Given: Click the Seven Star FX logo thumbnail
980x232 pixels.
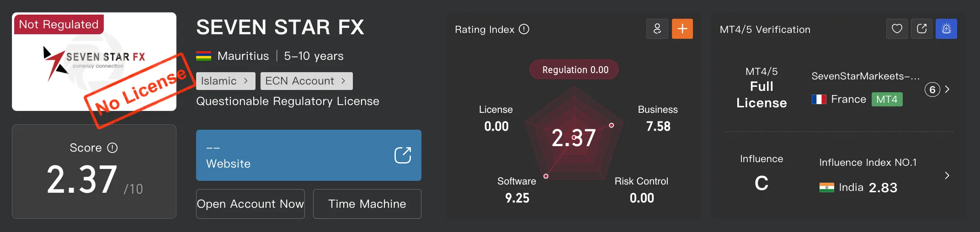Looking at the screenshot, I should [x=94, y=62].
